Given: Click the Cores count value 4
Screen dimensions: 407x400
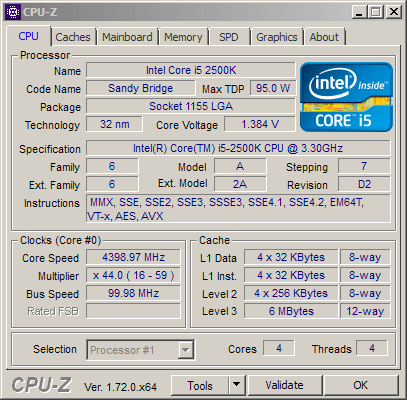Looking at the screenshot, I should [x=279, y=348].
